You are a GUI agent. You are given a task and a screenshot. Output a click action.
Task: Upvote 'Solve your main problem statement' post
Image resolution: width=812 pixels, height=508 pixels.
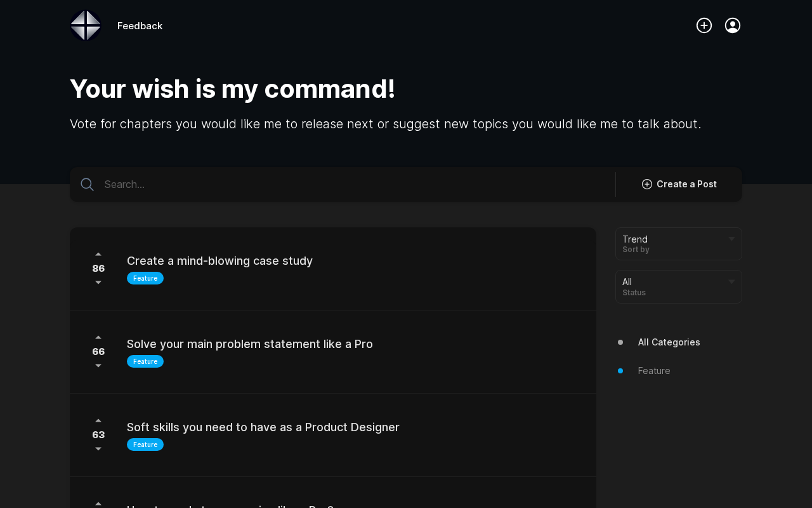point(98,337)
